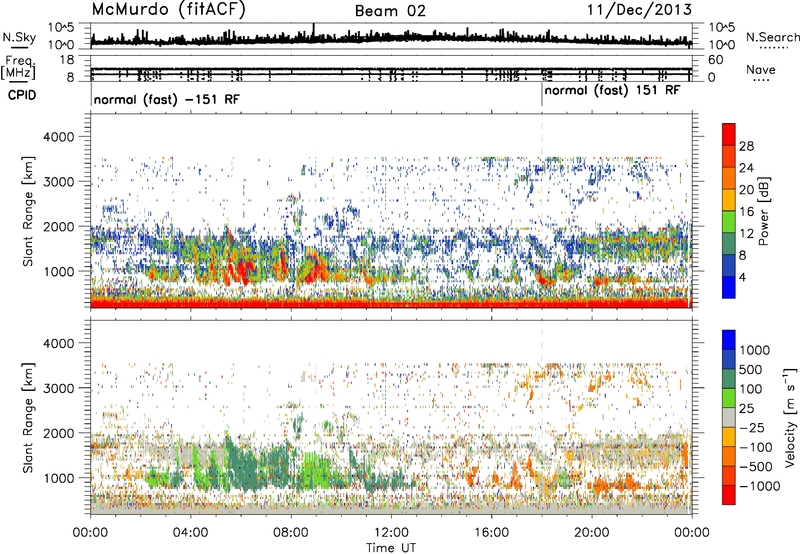Screen dimensions: 800x554
Task: Click the blue bottom segment of Power colorbar
Action: pyautogui.click(x=729, y=287)
